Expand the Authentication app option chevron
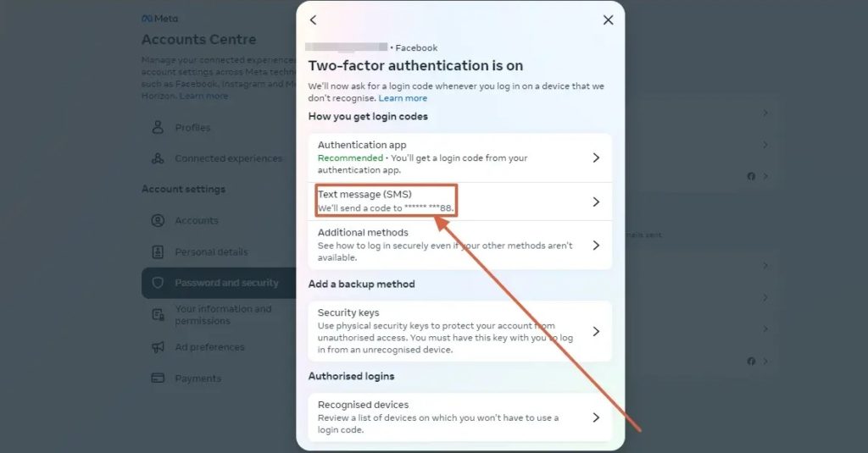 click(596, 157)
